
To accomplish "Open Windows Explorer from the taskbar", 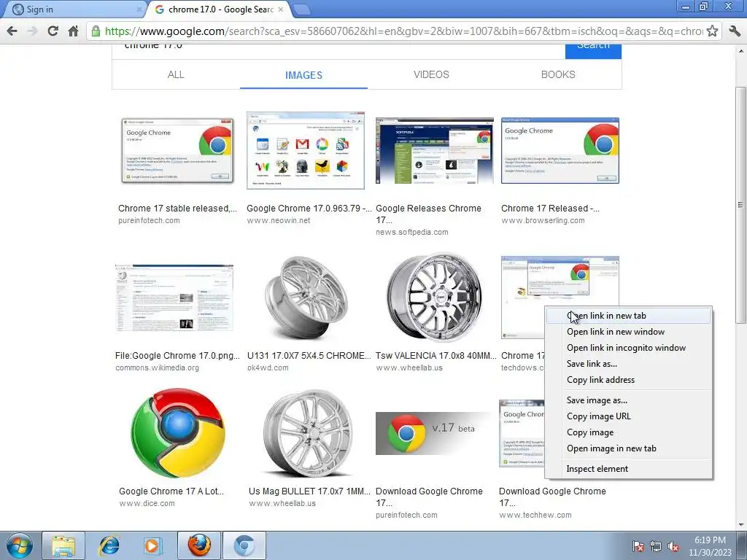I will click(x=63, y=545).
